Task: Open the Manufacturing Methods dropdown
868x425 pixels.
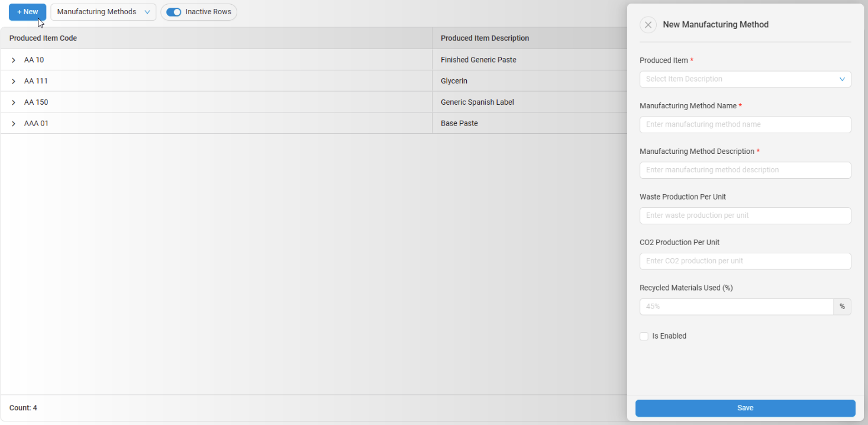Action: [104, 12]
